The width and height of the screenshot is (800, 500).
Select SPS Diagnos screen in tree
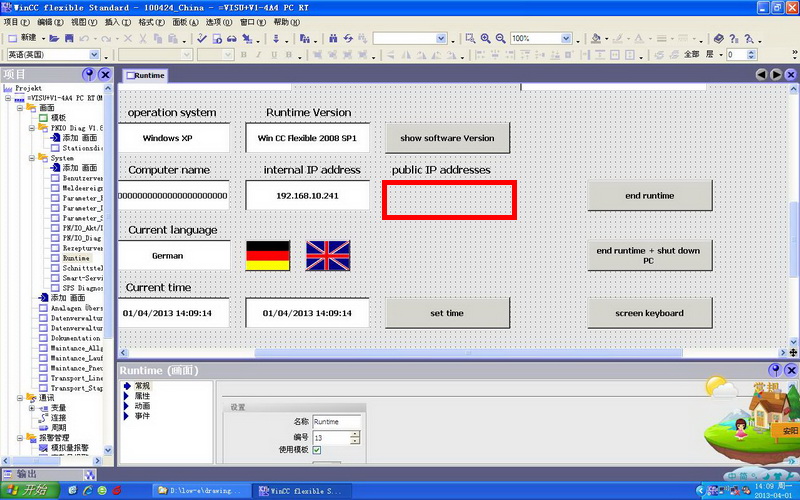coord(83,288)
